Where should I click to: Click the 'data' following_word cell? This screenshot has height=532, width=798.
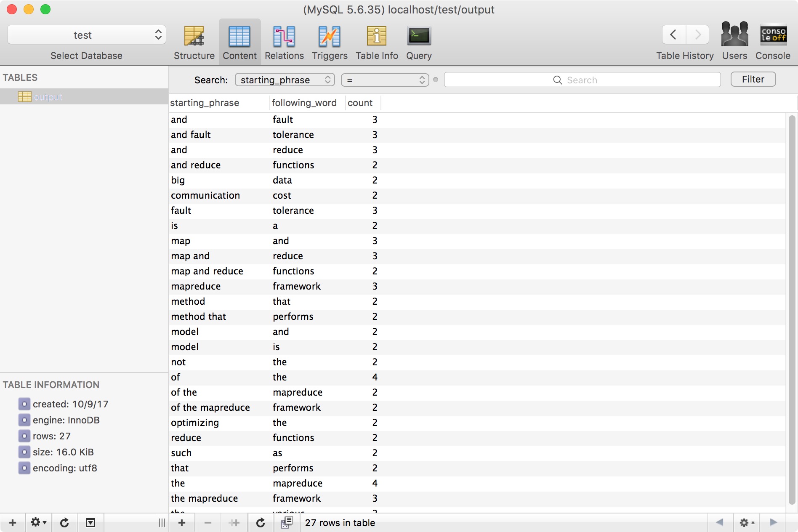(307, 180)
